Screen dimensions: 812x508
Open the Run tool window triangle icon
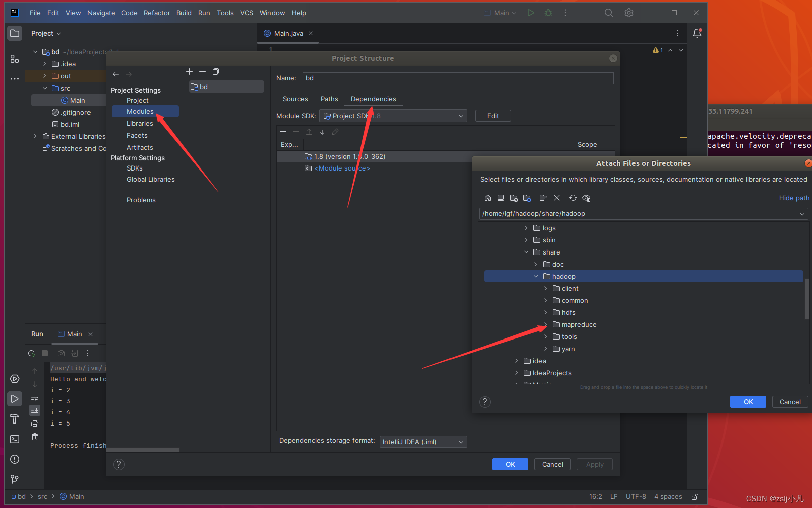click(x=15, y=399)
